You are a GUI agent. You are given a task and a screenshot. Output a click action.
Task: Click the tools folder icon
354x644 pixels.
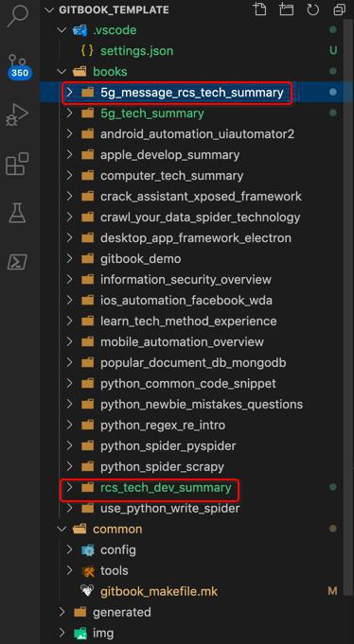click(x=88, y=571)
